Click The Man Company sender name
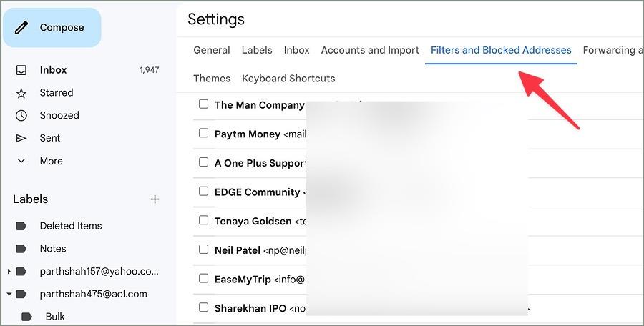 point(259,105)
